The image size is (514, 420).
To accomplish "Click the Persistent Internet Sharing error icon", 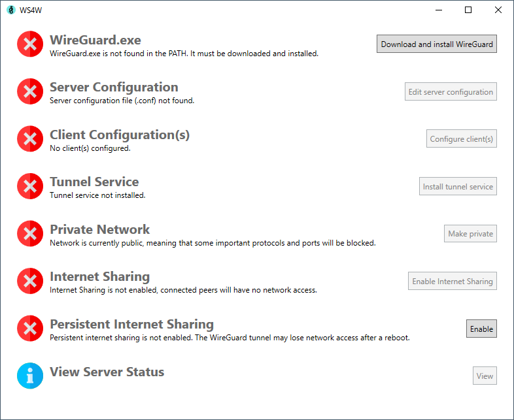I will pyautogui.click(x=30, y=329).
